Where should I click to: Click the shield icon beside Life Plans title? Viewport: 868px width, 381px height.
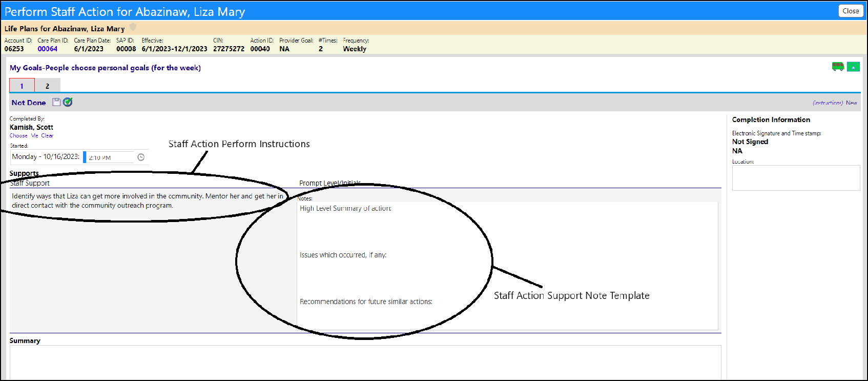[x=133, y=27]
